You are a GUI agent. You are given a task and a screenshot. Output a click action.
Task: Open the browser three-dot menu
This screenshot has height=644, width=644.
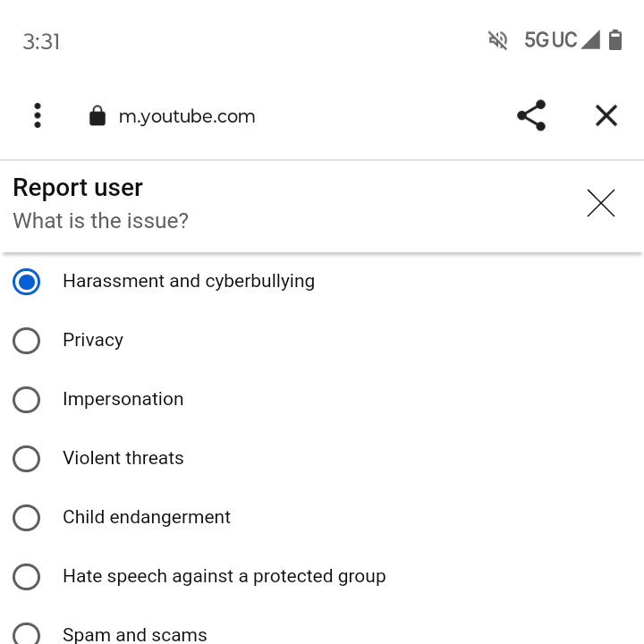tap(38, 115)
